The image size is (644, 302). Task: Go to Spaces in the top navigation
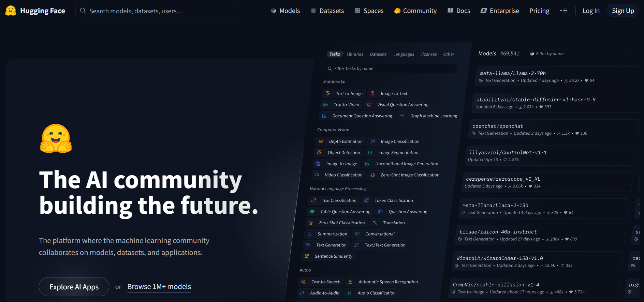pos(369,11)
